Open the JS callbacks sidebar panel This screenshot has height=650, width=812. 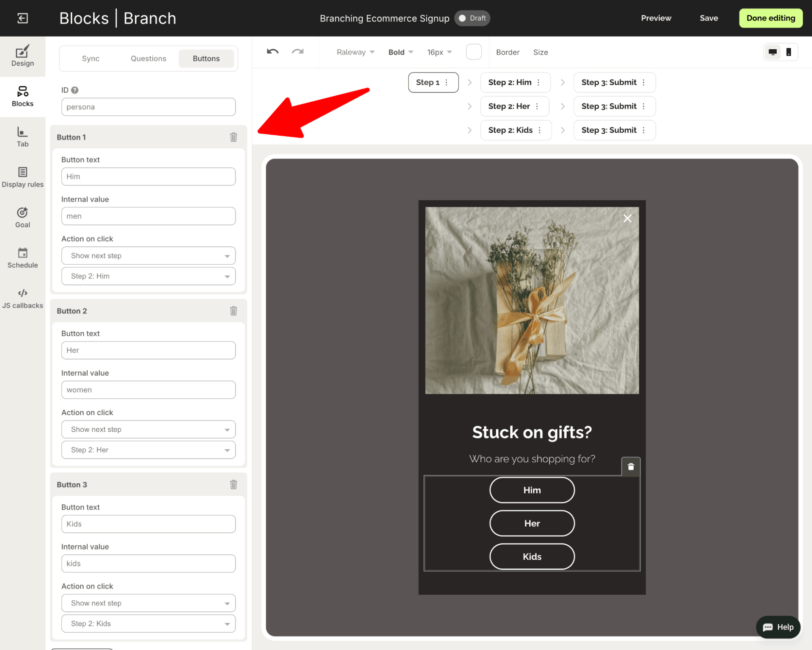click(x=23, y=299)
